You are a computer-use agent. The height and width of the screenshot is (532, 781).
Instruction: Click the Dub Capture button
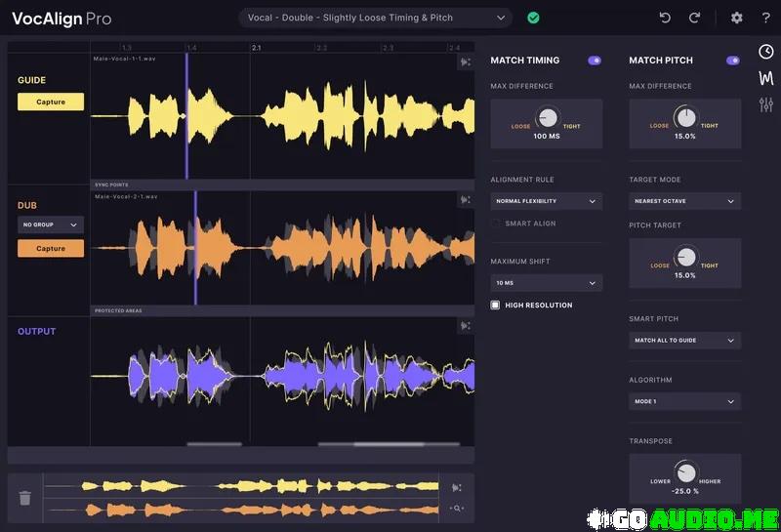point(51,248)
